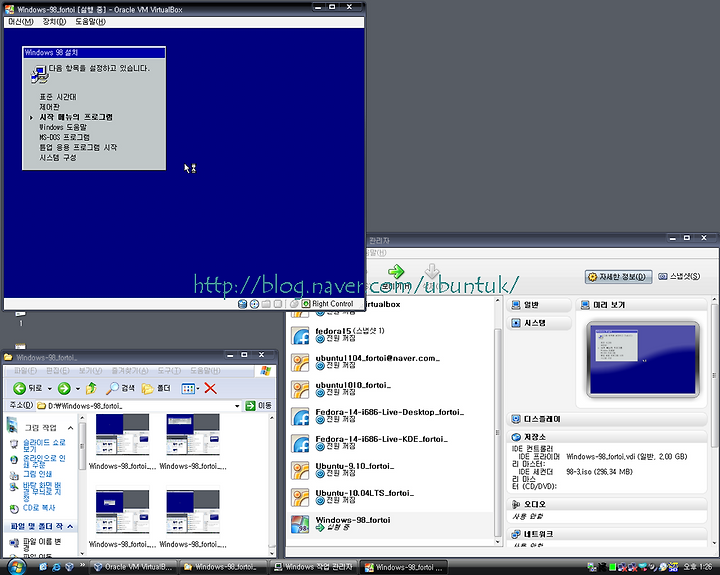Click the 파일 이름 변경 rename link
720x575 pixels.
pyautogui.click(x=42, y=545)
